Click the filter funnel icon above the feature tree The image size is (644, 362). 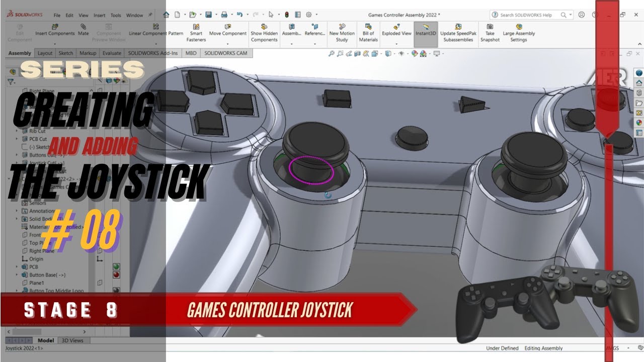tap(10, 82)
